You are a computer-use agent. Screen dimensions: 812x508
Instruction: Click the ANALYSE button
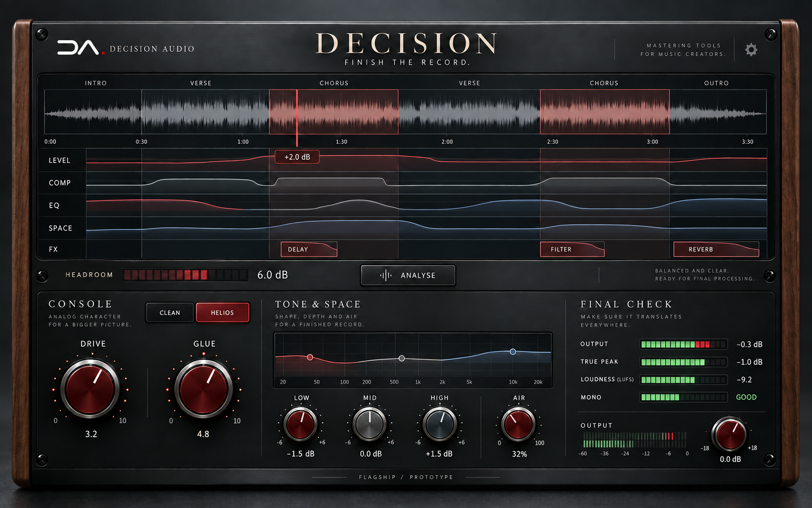(408, 275)
